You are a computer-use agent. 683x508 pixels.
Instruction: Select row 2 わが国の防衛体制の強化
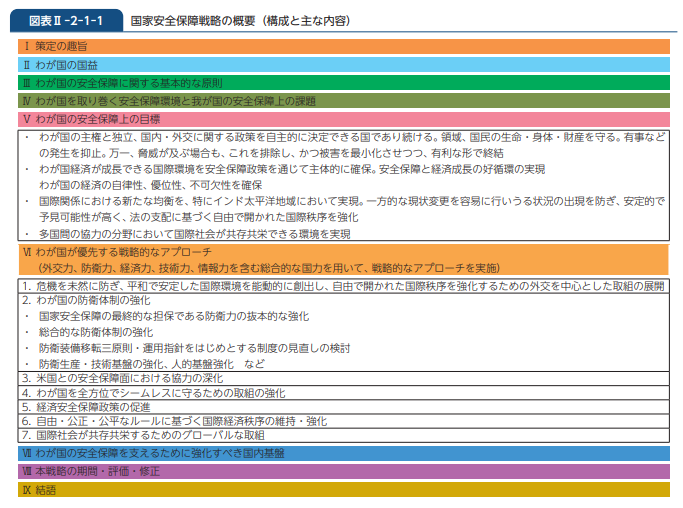point(100,300)
